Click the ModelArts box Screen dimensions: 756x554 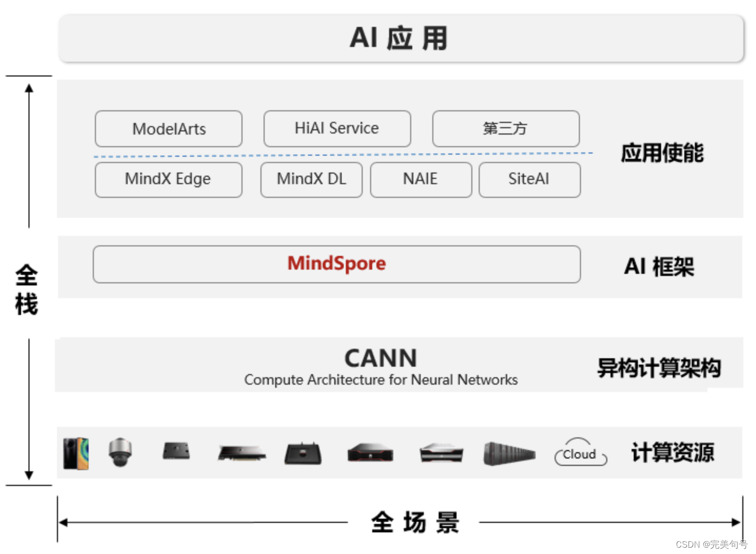pos(169,129)
